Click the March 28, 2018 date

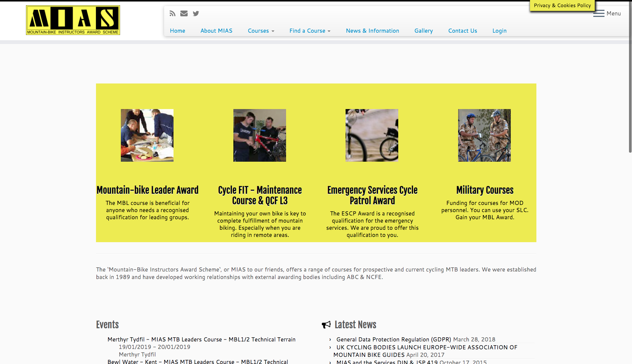(474, 340)
